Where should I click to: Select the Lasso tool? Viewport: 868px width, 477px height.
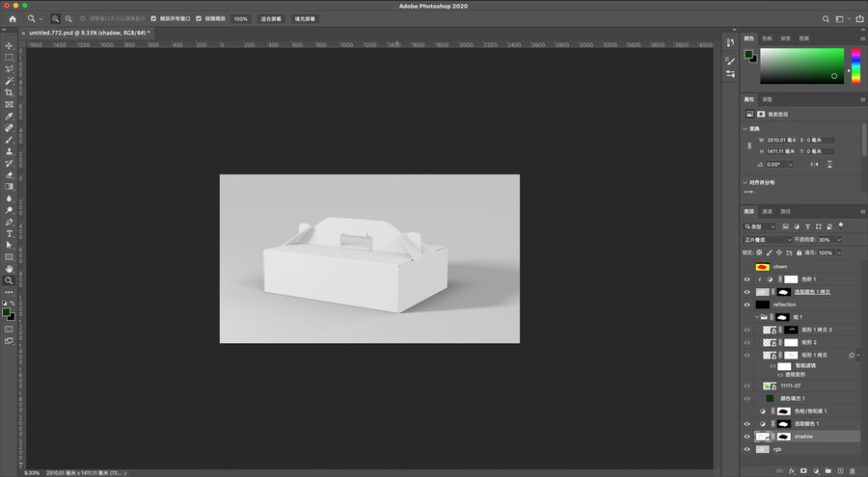(x=9, y=69)
